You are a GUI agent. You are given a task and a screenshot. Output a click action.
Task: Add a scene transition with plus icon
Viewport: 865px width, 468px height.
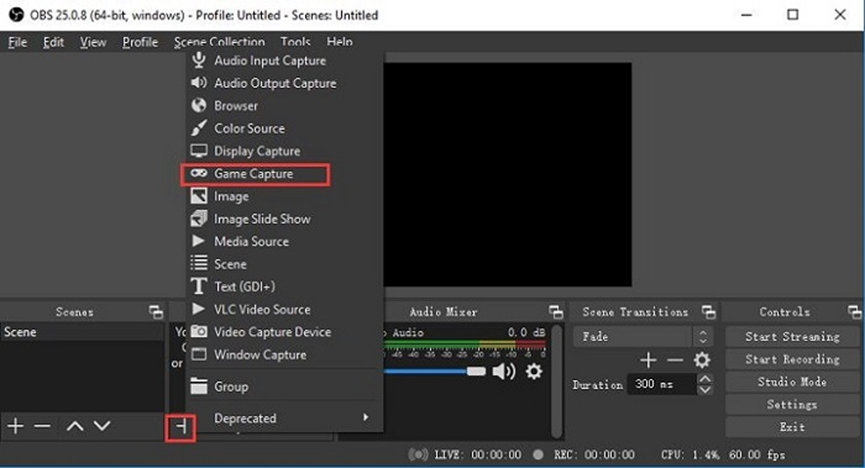click(648, 360)
